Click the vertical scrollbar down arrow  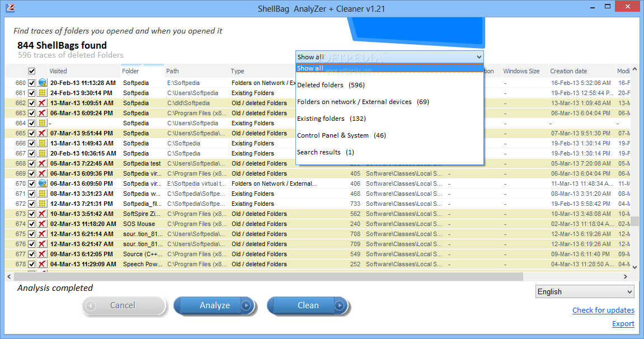(x=634, y=267)
